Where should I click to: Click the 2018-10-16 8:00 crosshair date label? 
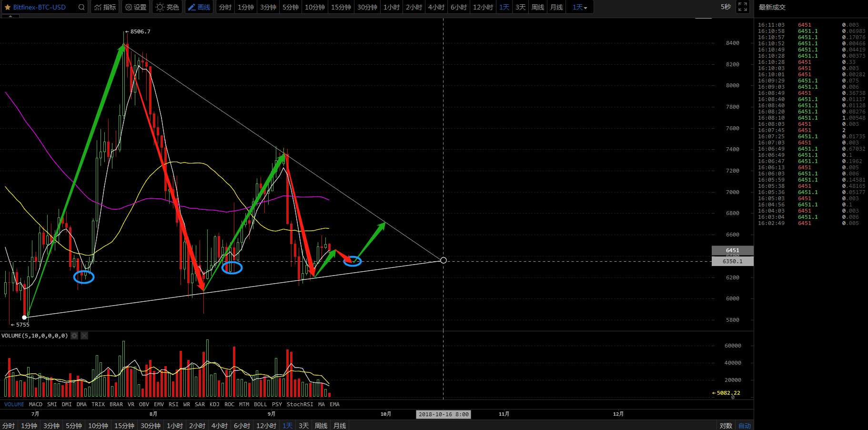pos(444,414)
